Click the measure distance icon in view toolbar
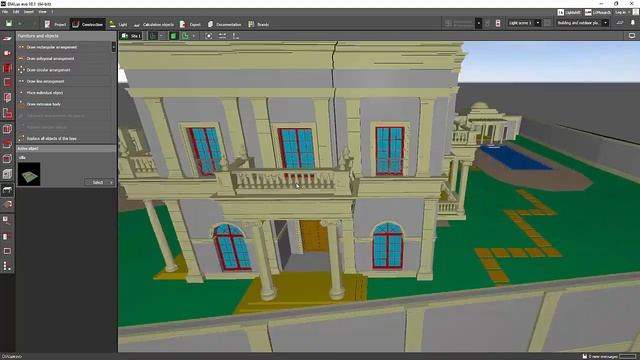The image size is (640, 360). tap(222, 36)
